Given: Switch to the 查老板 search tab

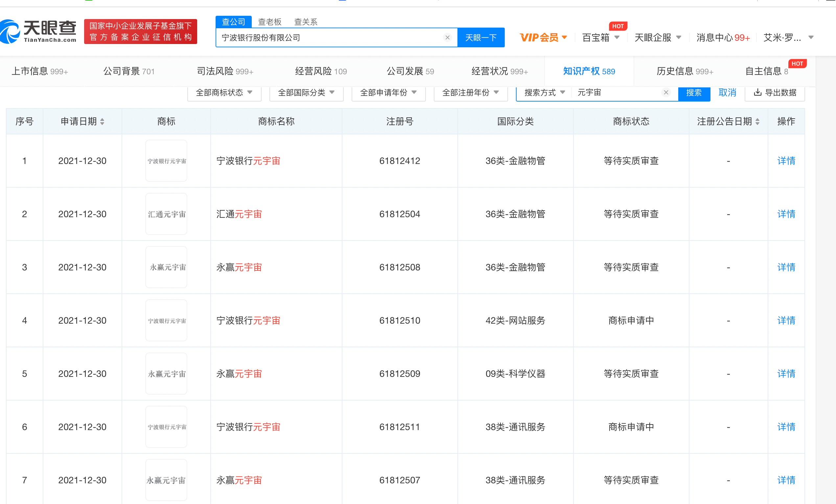Looking at the screenshot, I should pyautogui.click(x=270, y=22).
